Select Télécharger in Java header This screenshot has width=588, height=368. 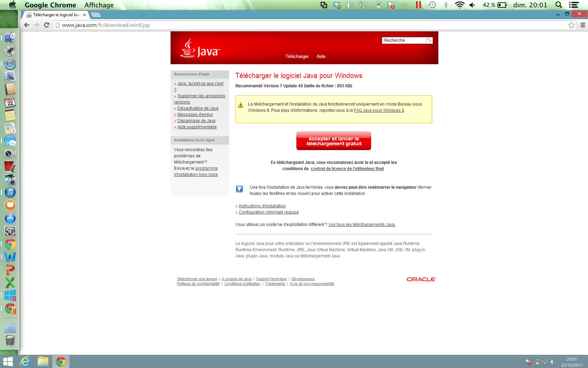pyautogui.click(x=297, y=56)
